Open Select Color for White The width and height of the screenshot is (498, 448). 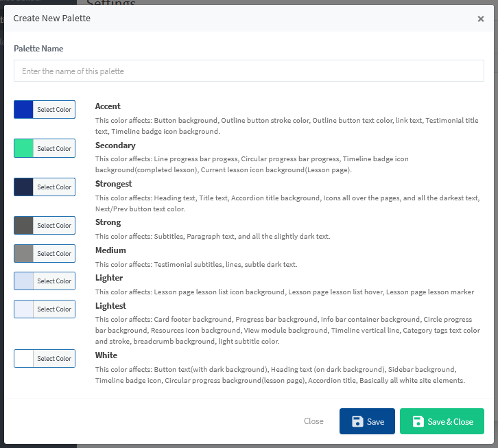pyautogui.click(x=54, y=358)
